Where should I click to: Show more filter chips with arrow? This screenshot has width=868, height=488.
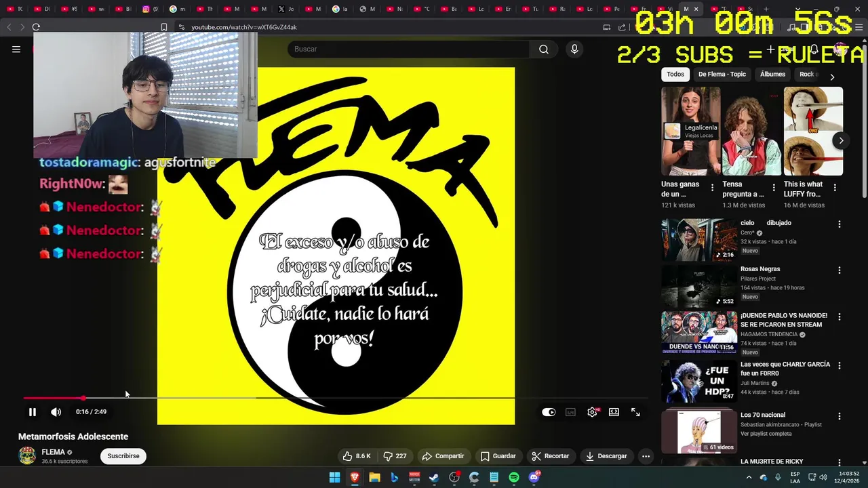point(832,77)
